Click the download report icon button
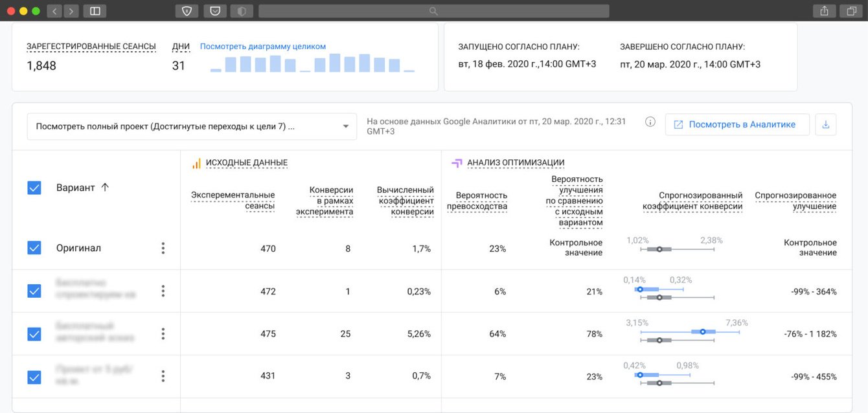 (825, 125)
